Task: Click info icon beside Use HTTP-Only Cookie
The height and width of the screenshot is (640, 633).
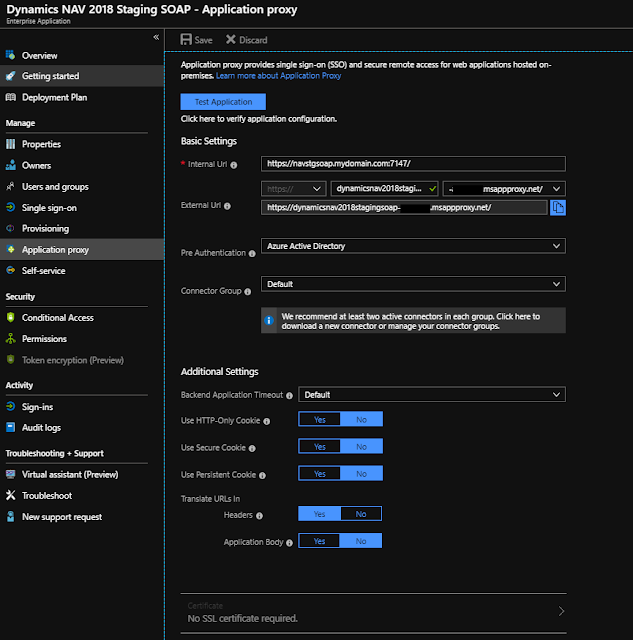Action: pos(267,421)
